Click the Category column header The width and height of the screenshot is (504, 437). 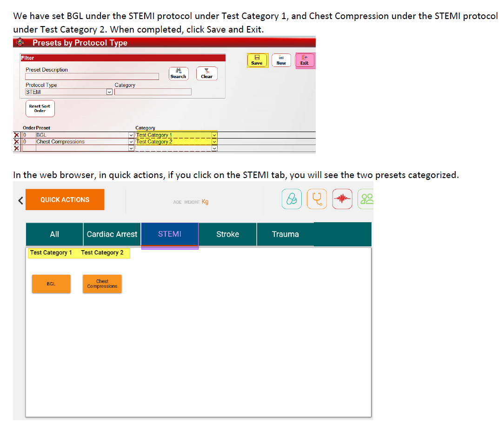point(145,128)
